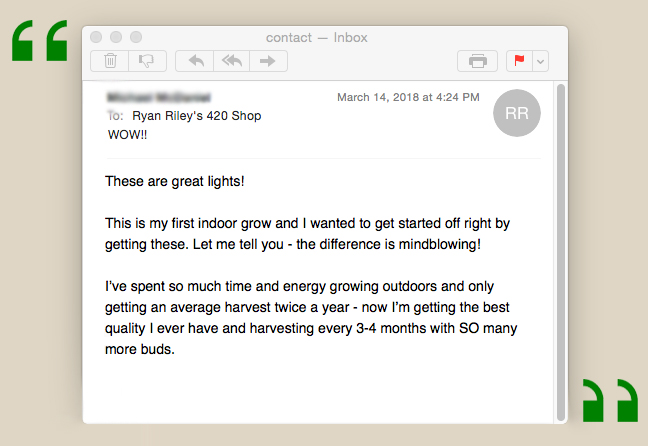The height and width of the screenshot is (446, 648).
Task: Flag the message with the red flag
Action: click(519, 61)
